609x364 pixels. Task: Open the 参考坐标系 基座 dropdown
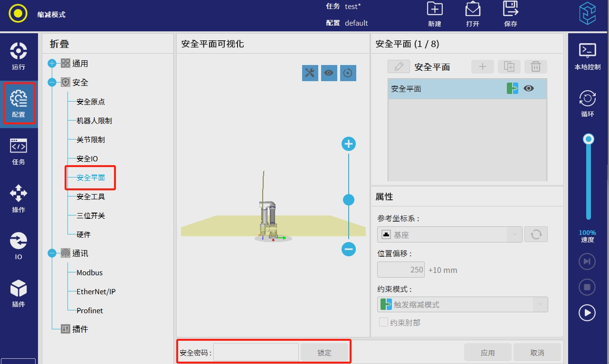tap(449, 234)
